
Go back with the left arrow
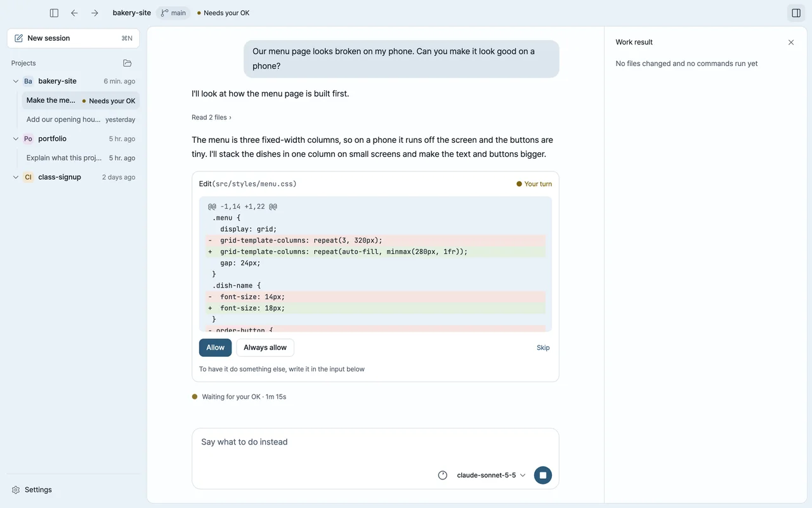74,13
